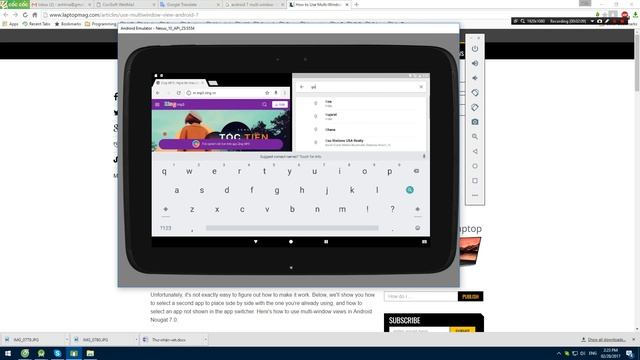The image size is (640, 360).
Task: Tap the purple Zing MP3 app banner
Action: tap(221, 144)
